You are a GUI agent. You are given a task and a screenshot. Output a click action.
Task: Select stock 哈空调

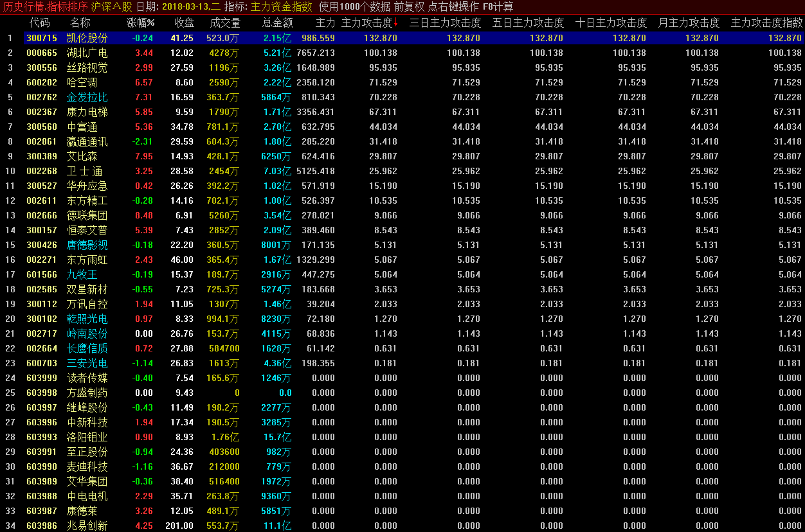click(82, 82)
